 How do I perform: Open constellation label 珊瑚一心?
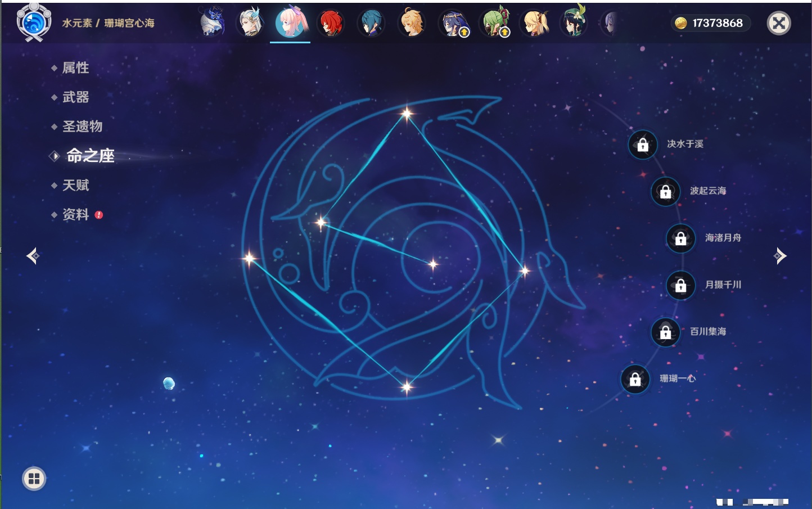point(678,379)
